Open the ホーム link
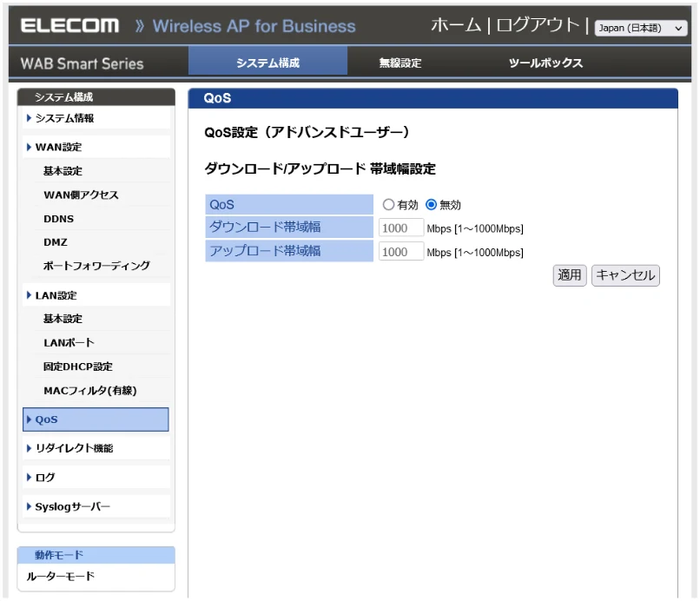The width and height of the screenshot is (700, 601). coord(456,25)
